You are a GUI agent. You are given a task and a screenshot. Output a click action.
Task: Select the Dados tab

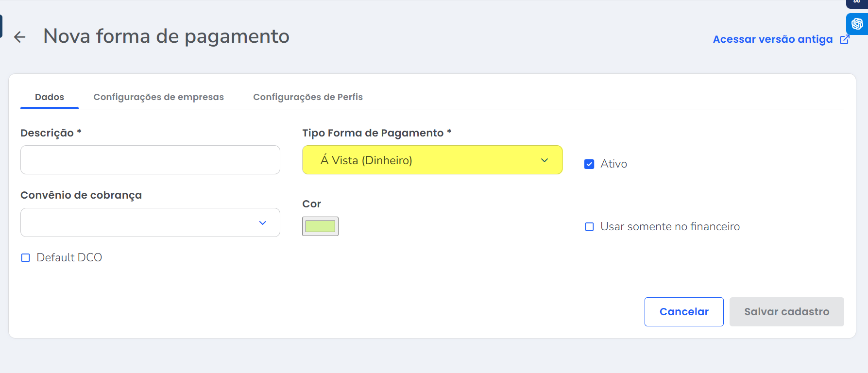pyautogui.click(x=50, y=97)
